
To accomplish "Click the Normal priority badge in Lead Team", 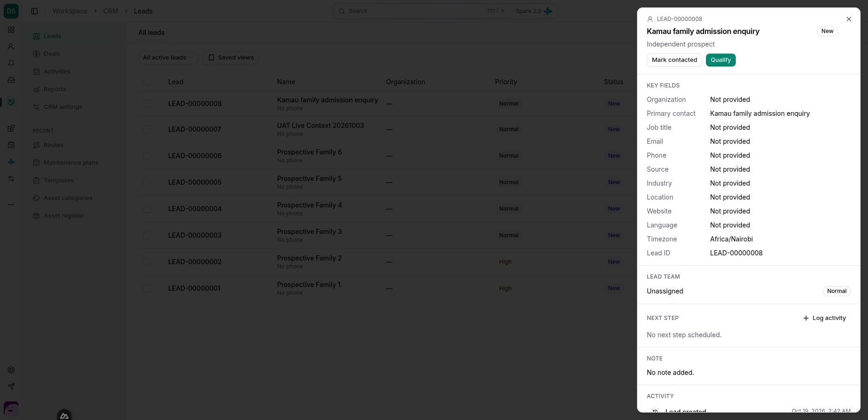I will point(836,291).
